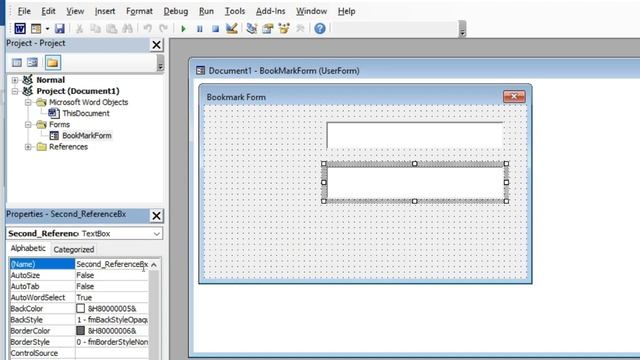Click the Redo arrow icon
Viewport: 640px width, 360px height.
163,29
